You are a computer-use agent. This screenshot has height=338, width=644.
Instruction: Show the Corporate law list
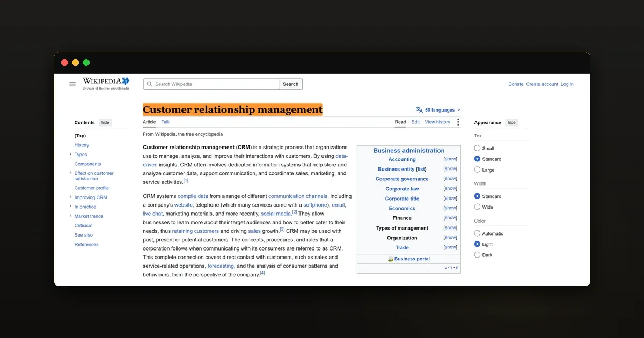[450, 189]
